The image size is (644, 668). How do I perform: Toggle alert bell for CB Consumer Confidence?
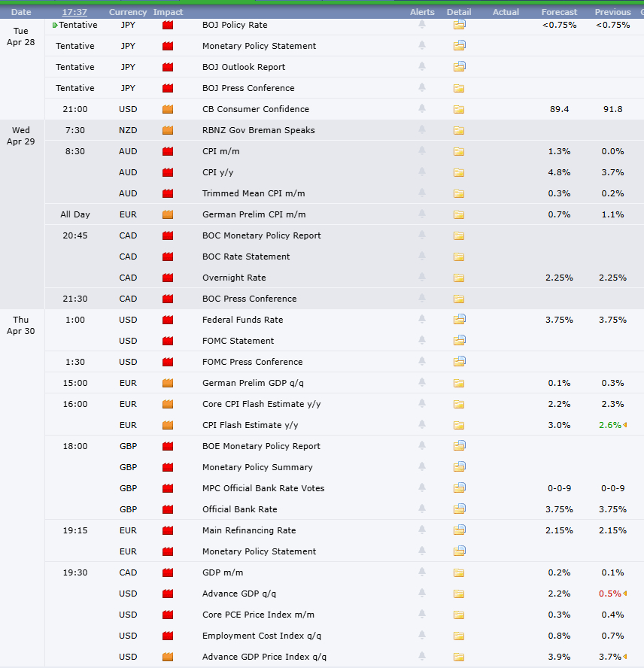[x=422, y=109]
